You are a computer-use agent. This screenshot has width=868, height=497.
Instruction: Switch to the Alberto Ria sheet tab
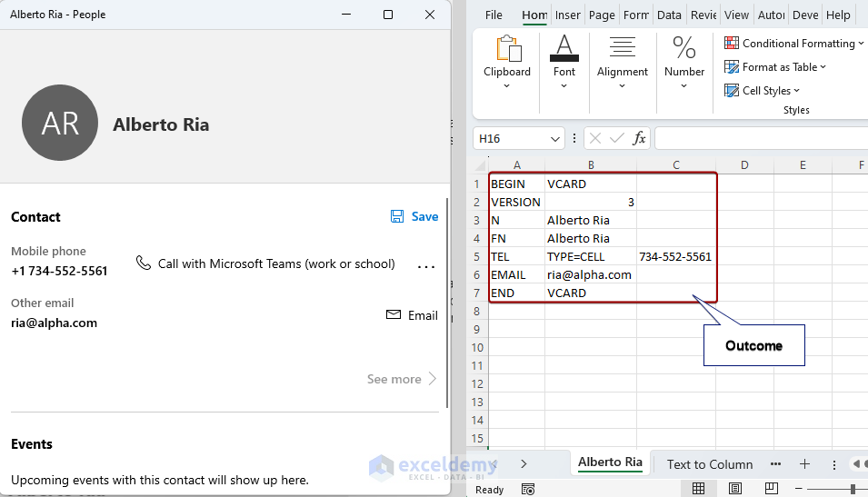[x=610, y=462]
